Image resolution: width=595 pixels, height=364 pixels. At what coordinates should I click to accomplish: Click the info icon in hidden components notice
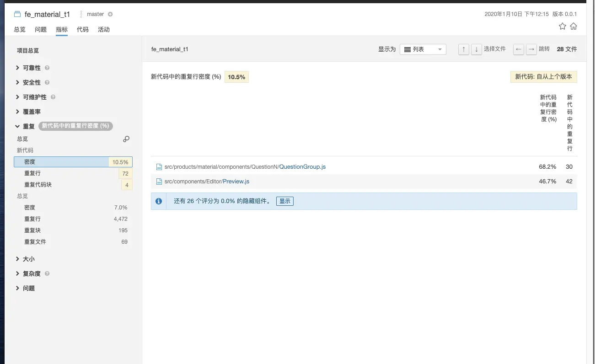tap(159, 201)
